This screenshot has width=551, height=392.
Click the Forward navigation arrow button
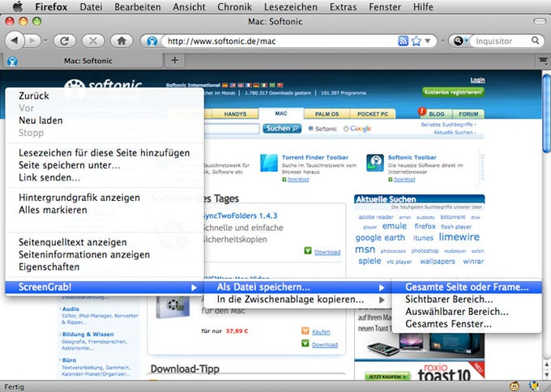tap(33, 40)
